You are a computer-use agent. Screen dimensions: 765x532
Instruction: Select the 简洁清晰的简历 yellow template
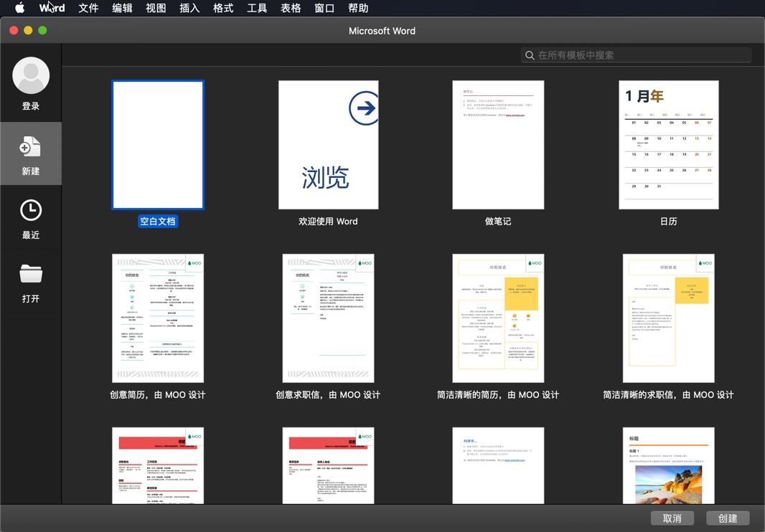point(498,318)
